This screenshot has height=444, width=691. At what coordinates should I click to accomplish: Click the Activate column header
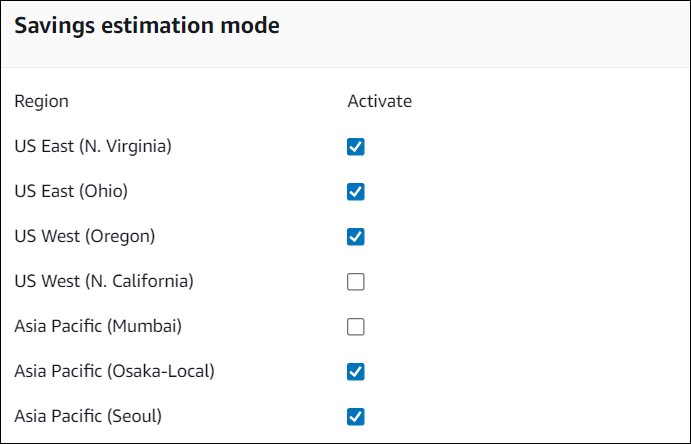[379, 101]
